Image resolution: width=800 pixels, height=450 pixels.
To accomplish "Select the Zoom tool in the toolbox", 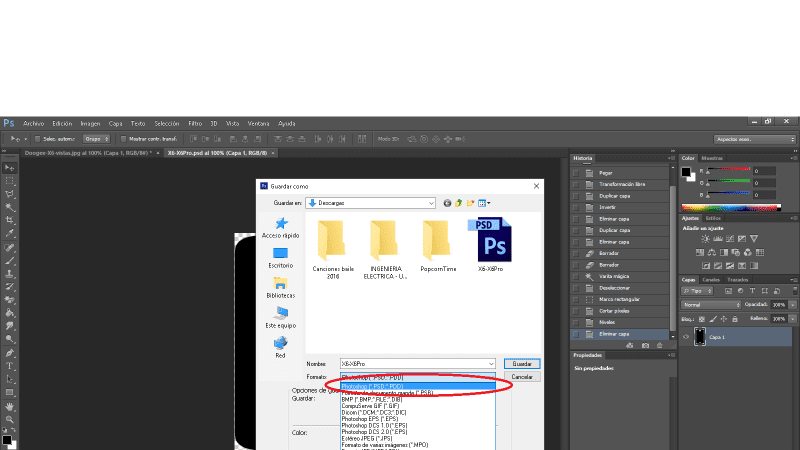I will point(10,419).
